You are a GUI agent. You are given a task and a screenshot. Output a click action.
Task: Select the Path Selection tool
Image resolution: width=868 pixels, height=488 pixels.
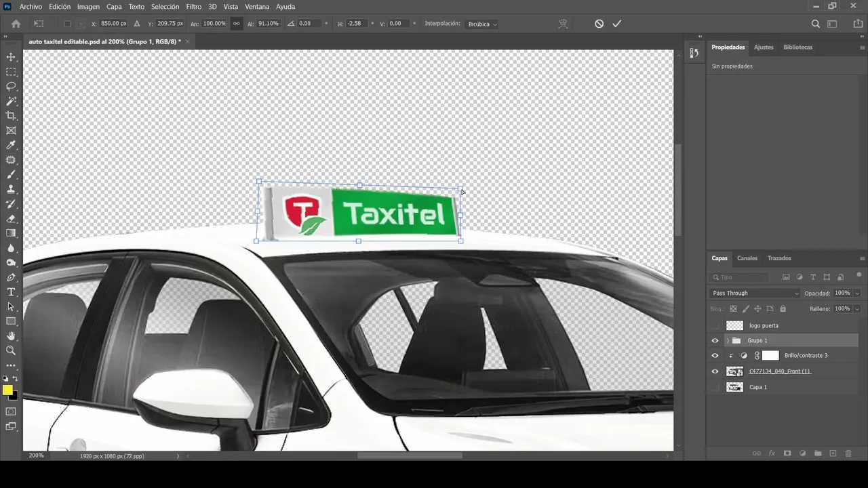point(11,307)
